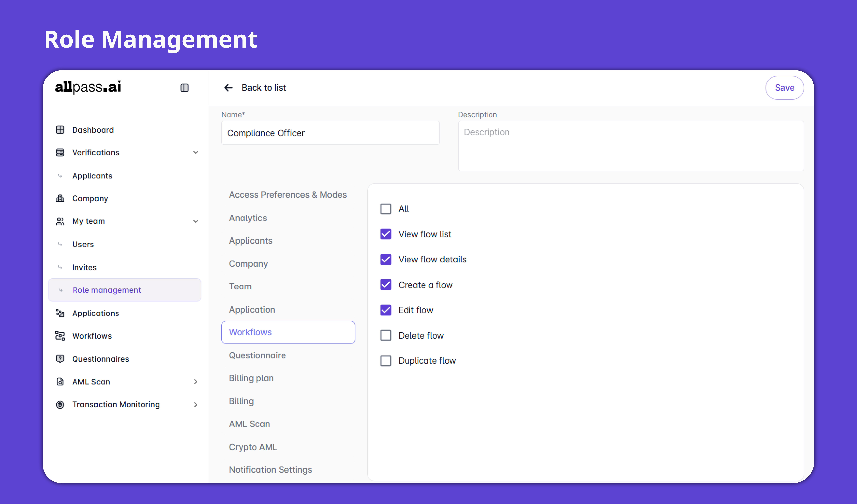The height and width of the screenshot is (504, 857).
Task: Enable the Delete flow checkbox
Action: click(386, 335)
